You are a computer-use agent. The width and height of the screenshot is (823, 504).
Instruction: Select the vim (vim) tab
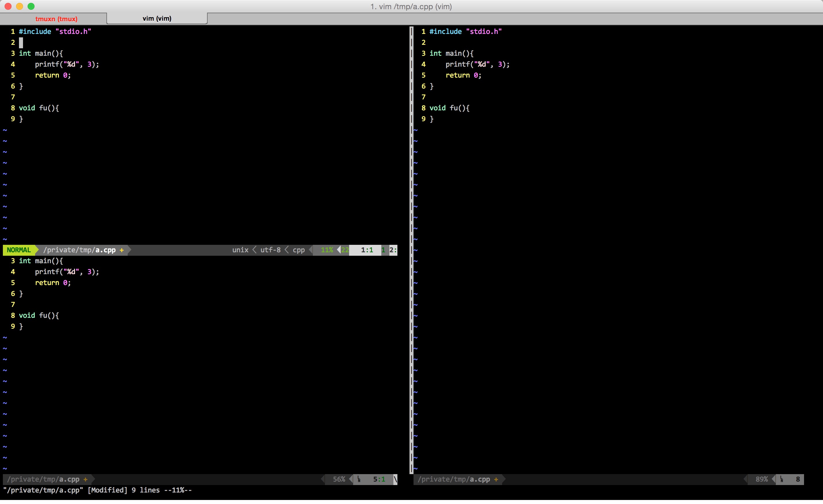tap(157, 19)
